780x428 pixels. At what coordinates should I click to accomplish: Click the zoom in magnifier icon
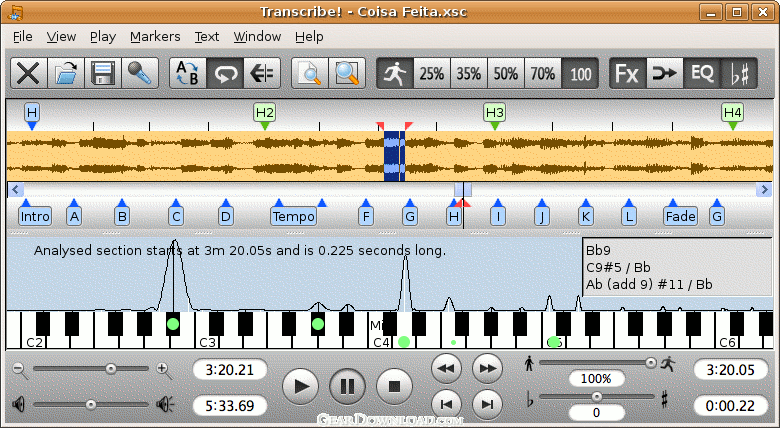point(164,370)
